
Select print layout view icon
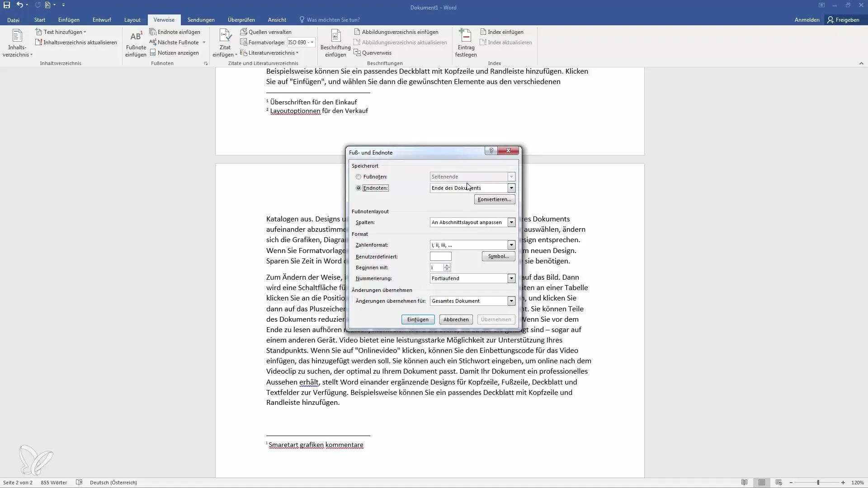tap(762, 483)
